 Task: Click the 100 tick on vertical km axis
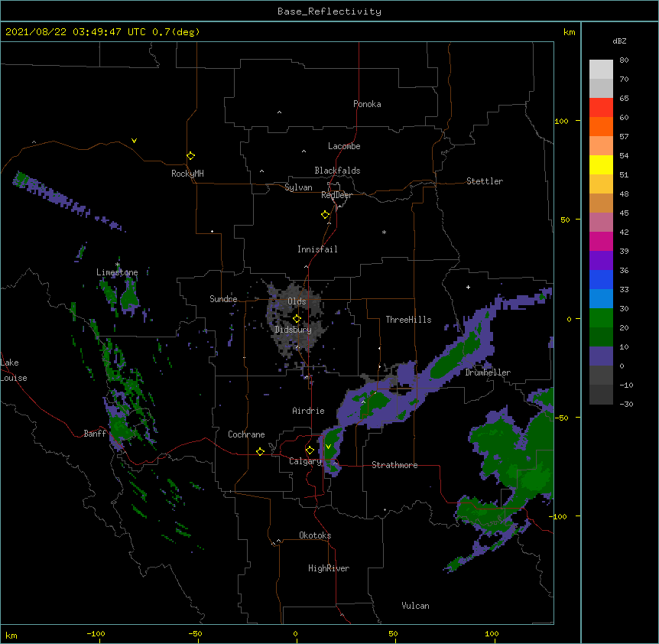click(x=561, y=121)
